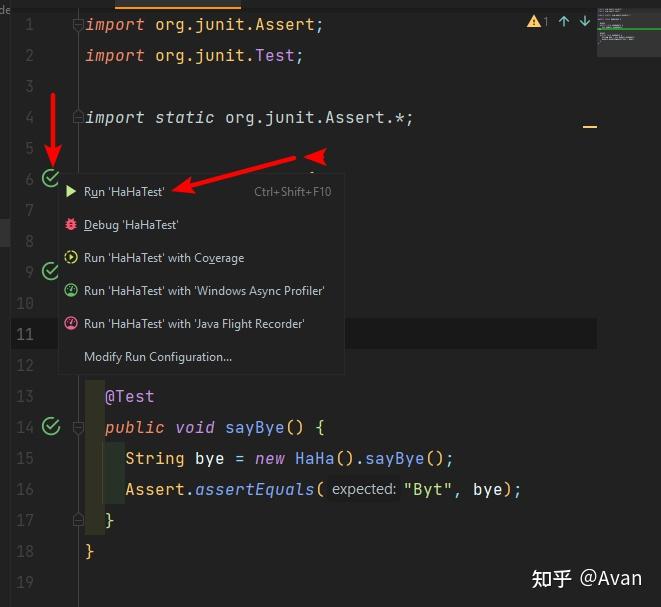661x607 pixels.
Task: Click the yellow warning stripe mark in scrollbar
Action: click(x=590, y=126)
